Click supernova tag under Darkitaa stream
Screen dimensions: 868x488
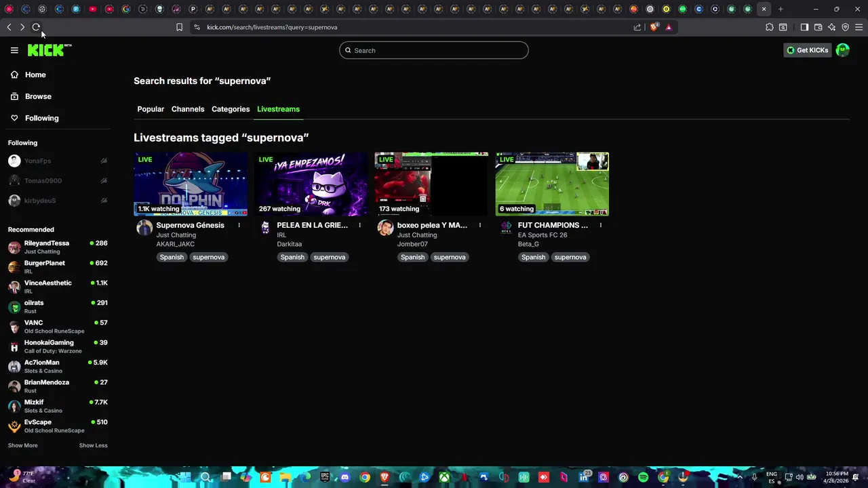click(x=330, y=257)
